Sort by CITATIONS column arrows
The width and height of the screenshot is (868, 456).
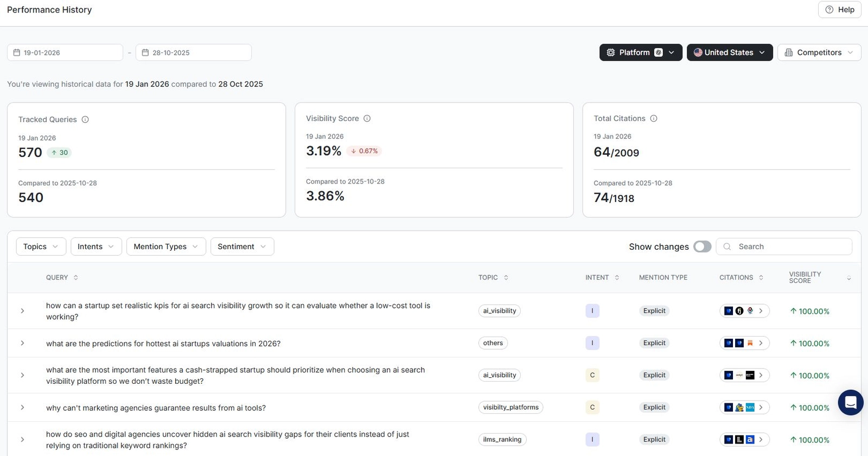(x=761, y=277)
